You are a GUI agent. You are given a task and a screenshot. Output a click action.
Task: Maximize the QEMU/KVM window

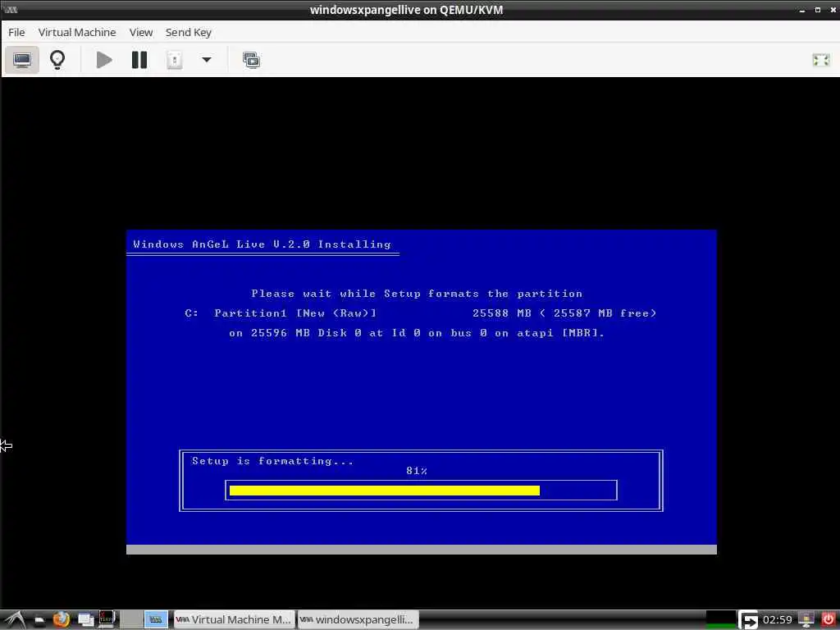[x=818, y=10]
